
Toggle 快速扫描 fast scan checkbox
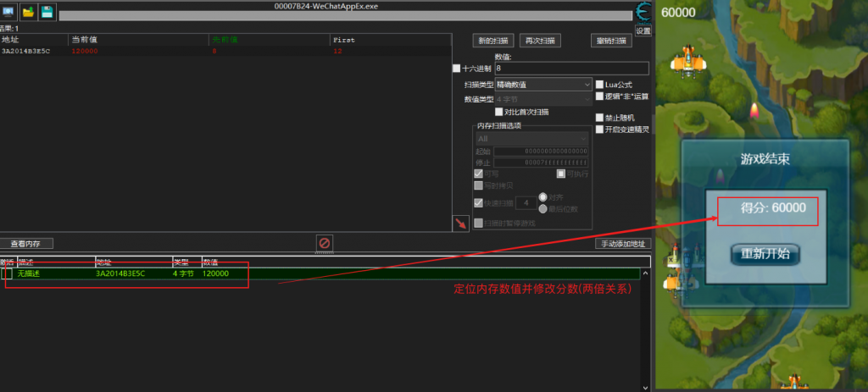coord(478,203)
